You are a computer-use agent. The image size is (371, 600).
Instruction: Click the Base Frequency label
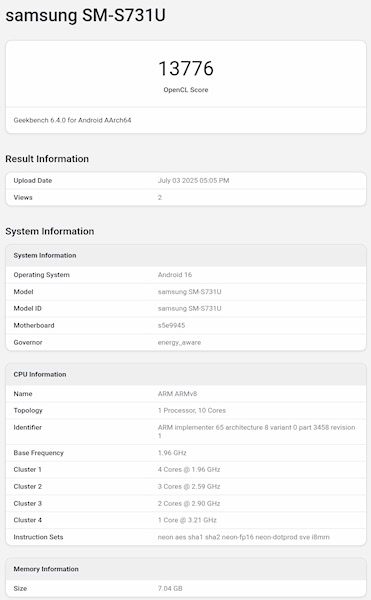[x=39, y=453]
